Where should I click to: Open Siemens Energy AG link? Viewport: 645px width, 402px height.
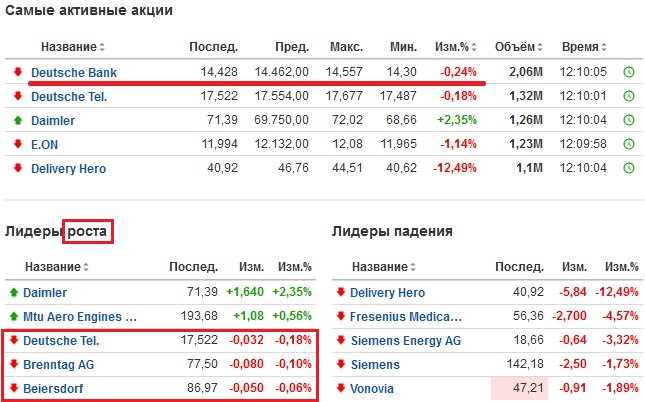pyautogui.click(x=406, y=341)
